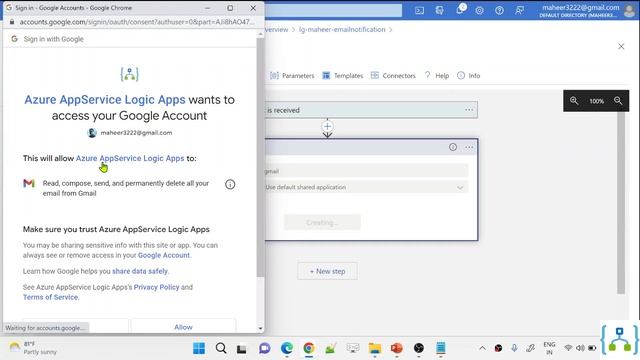Open the Privacy Policy link
The height and width of the screenshot is (360, 640).
coord(156,287)
